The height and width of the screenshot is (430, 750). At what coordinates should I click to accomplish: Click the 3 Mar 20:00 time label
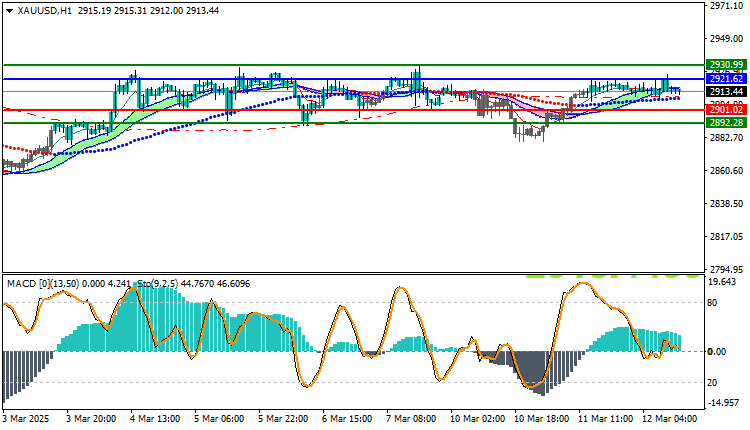(x=91, y=419)
